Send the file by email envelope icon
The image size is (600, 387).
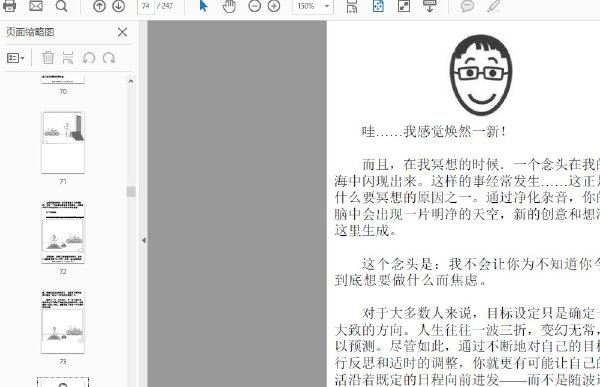tap(36, 6)
